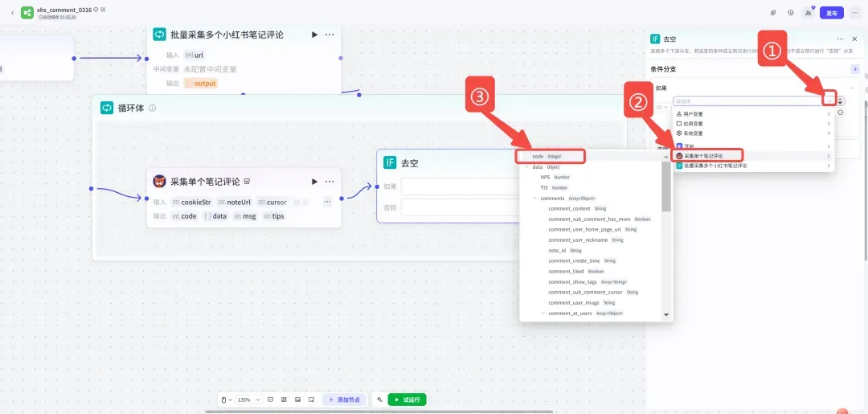
Task: Click stepper arrows beside variable select
Action: 841,100
